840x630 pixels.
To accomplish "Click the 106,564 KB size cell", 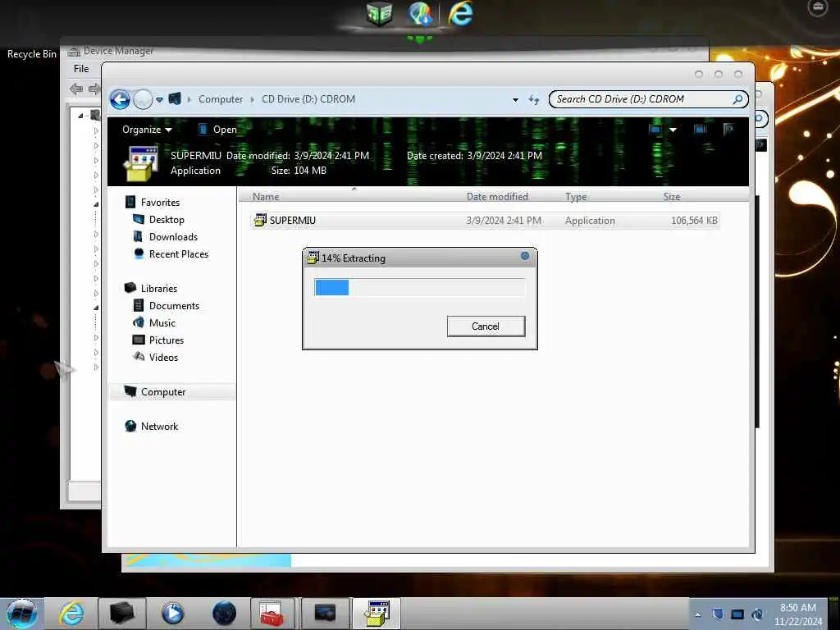I will 694,220.
